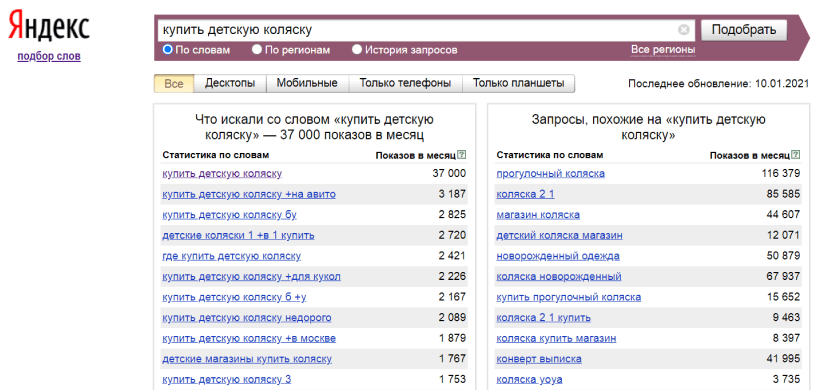Open the 'прогулочный коляска' similar query
The image size is (819, 390).
(551, 173)
